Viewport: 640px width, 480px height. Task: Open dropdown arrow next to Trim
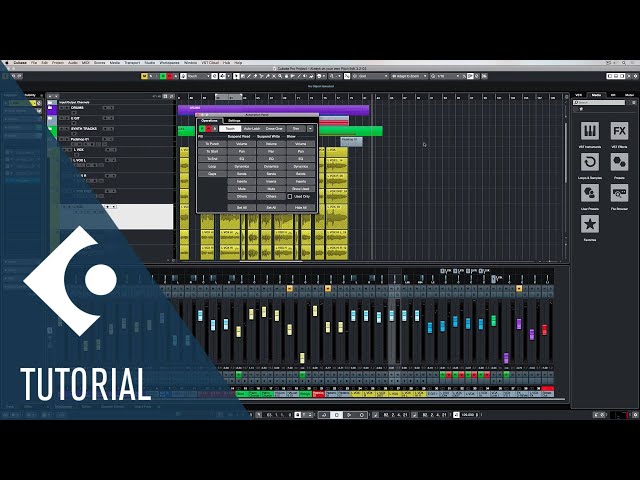[310, 129]
